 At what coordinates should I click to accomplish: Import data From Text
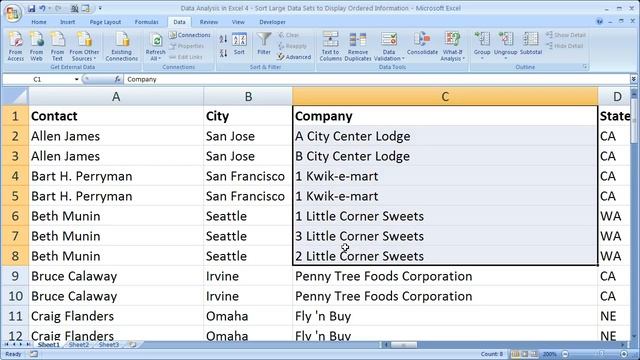(x=57, y=47)
